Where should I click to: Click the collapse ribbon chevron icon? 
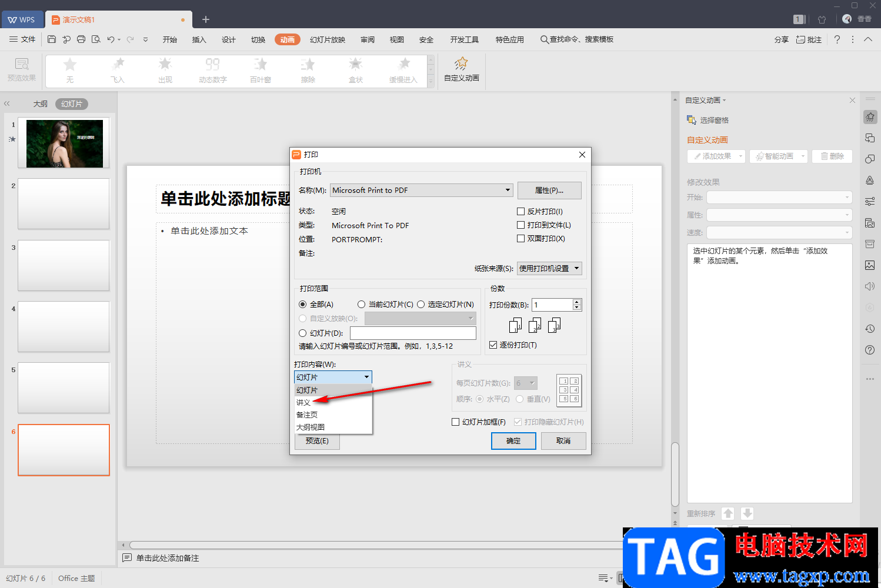pyautogui.click(x=868, y=39)
